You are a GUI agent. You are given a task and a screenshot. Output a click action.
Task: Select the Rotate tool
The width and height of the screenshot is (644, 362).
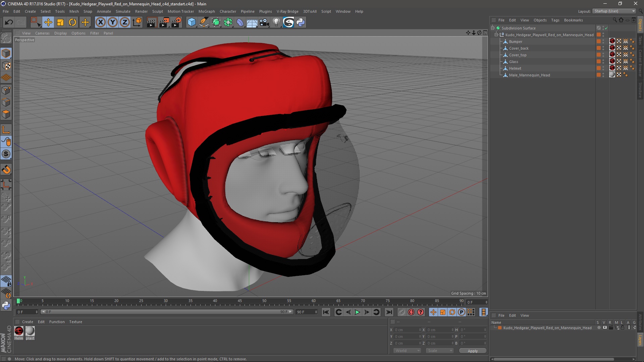click(72, 22)
